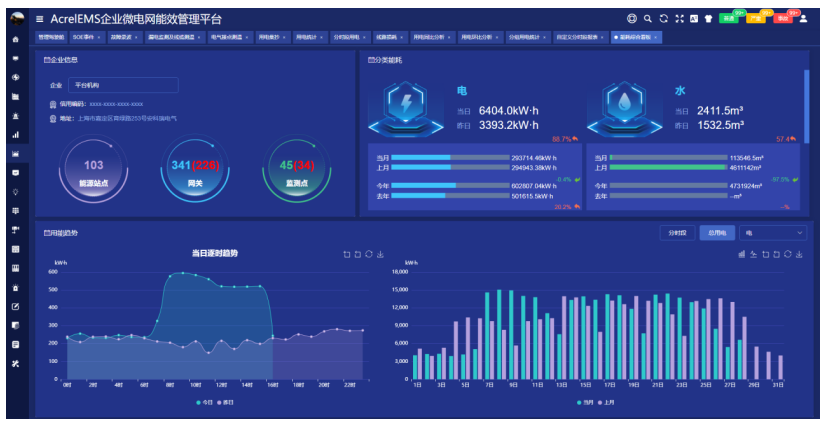Click the 企业 平台机构 selection field
The width and height of the screenshot is (824, 421).
click(123, 85)
